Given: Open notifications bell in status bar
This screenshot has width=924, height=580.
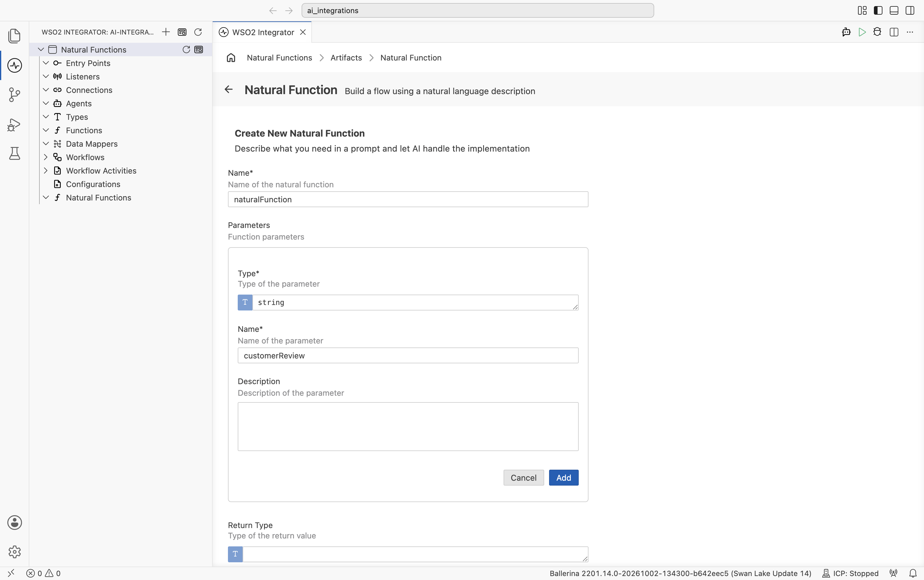Looking at the screenshot, I should pyautogui.click(x=913, y=573).
